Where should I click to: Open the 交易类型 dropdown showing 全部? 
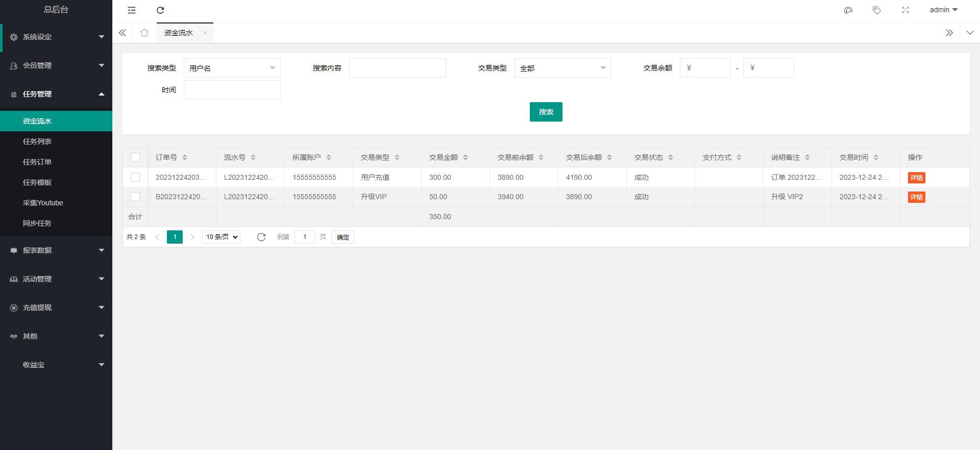(x=563, y=68)
